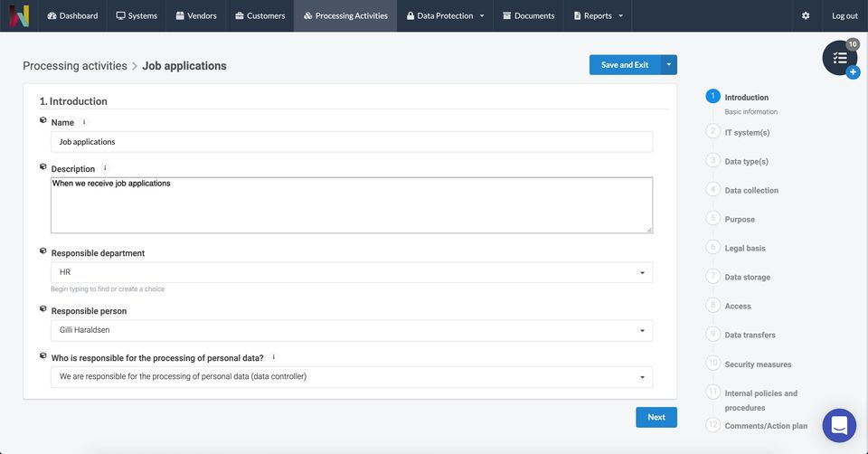868x454 pixels.
Task: Open the settings gear icon
Action: point(806,15)
